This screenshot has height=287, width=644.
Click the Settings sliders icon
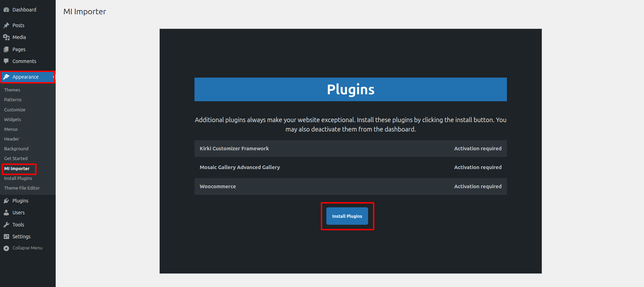(x=6, y=237)
